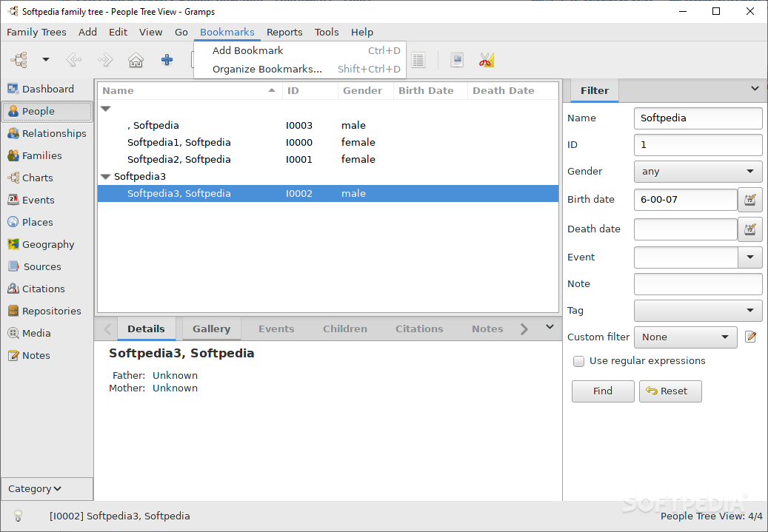Open Dashboard in the sidebar

pyautogui.click(x=47, y=89)
